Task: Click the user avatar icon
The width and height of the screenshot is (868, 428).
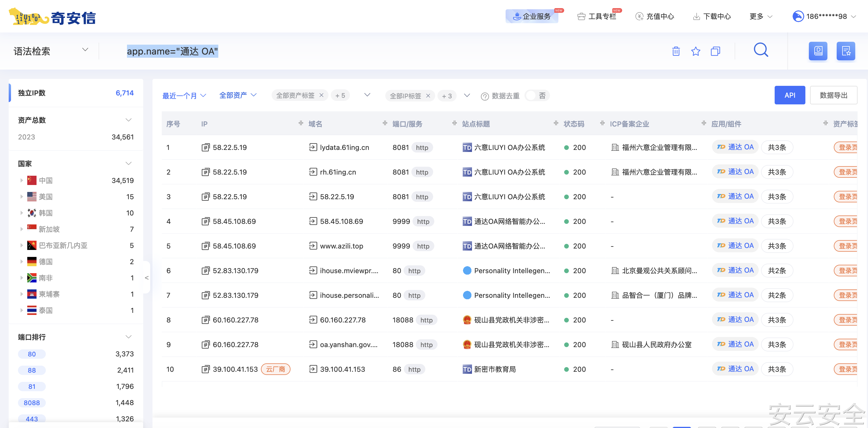Action: [x=798, y=16]
